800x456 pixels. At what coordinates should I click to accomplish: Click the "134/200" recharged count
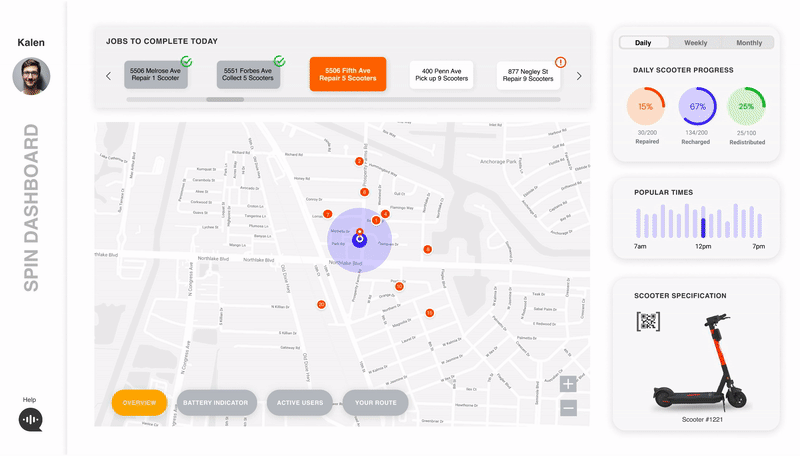pos(696,133)
